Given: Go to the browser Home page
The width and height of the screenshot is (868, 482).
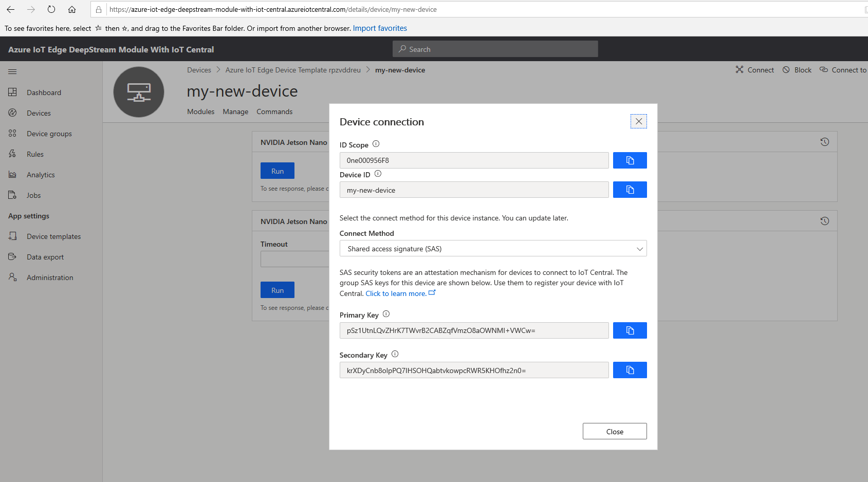Looking at the screenshot, I should pyautogui.click(x=72, y=9).
